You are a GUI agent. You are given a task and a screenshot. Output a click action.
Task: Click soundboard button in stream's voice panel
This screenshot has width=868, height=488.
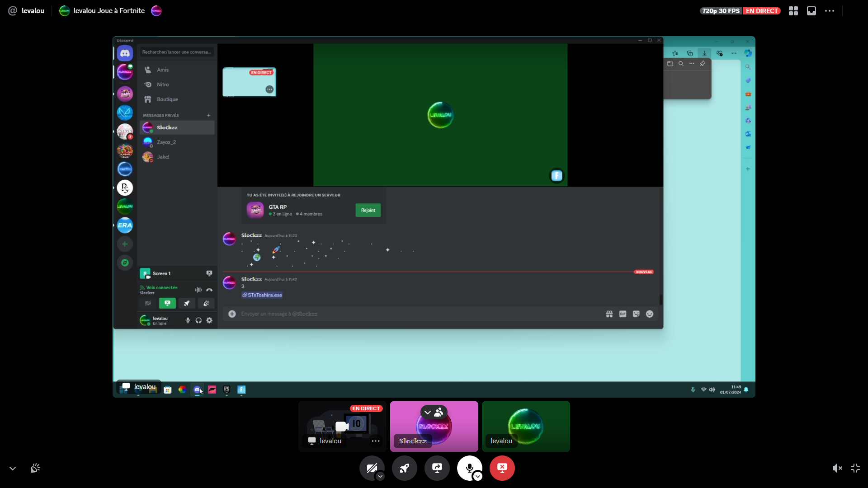pos(206,303)
